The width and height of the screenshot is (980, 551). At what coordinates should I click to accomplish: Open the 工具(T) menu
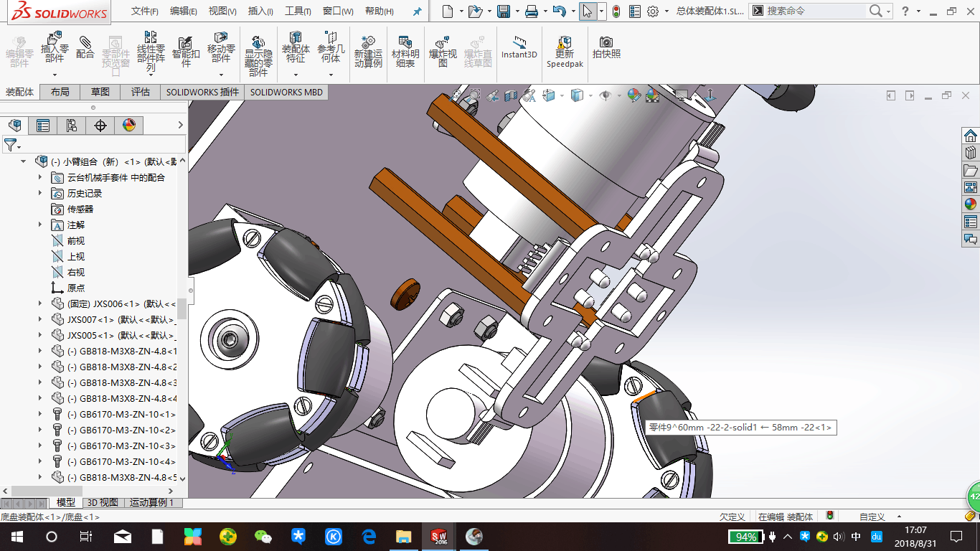[298, 11]
